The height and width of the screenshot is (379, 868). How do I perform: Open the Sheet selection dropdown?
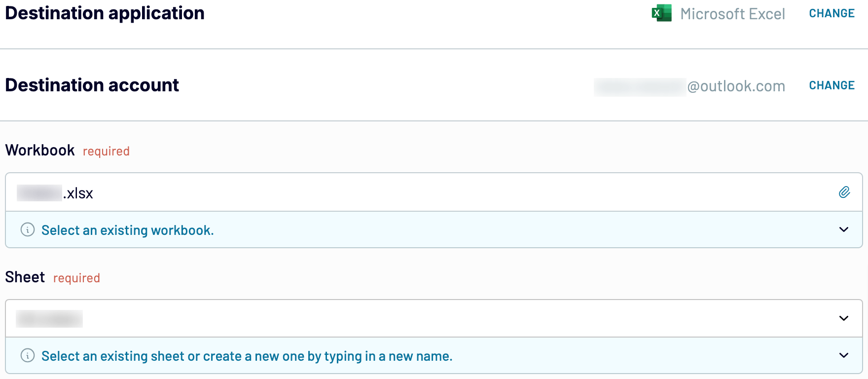844,318
